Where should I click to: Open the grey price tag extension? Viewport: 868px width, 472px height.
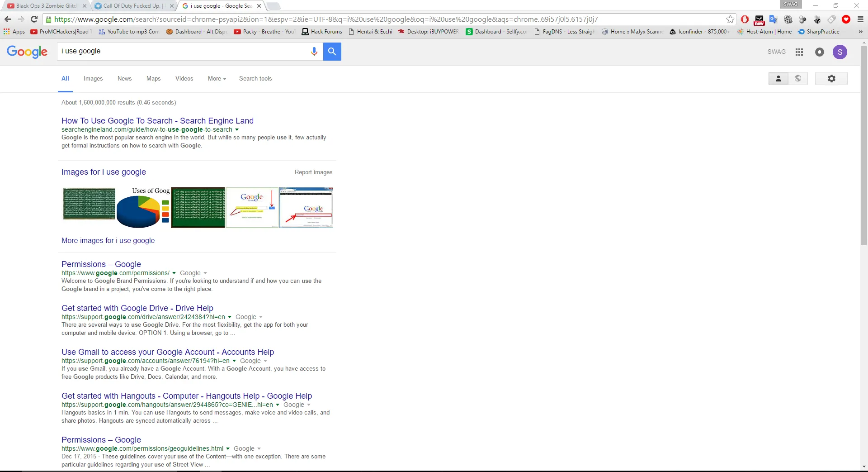pyautogui.click(x=831, y=19)
